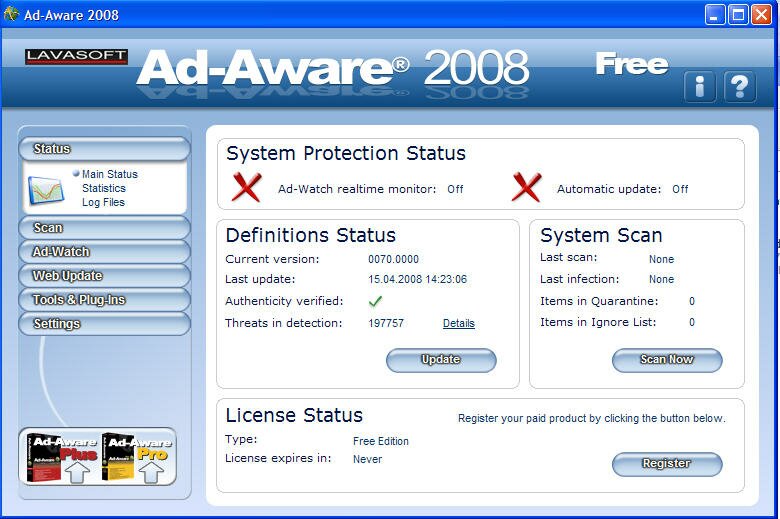
Task: Open the Status sidebar section
Action: pyautogui.click(x=104, y=148)
